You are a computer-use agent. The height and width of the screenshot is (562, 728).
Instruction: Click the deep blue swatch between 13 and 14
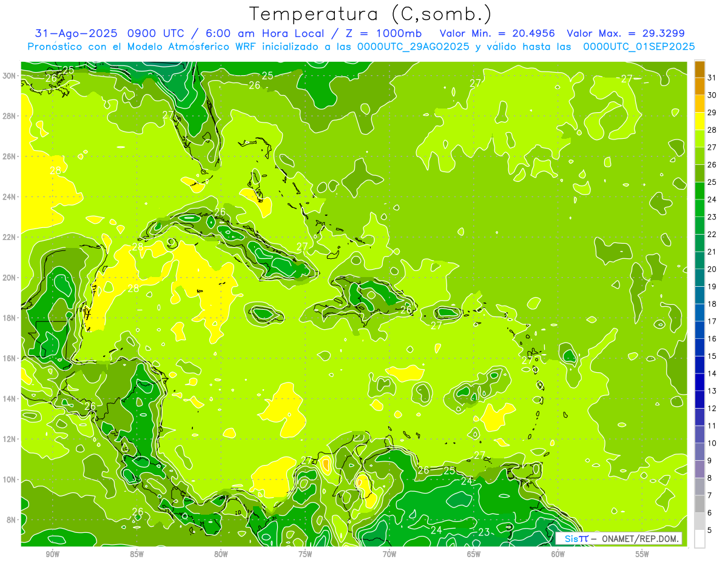[699, 382]
